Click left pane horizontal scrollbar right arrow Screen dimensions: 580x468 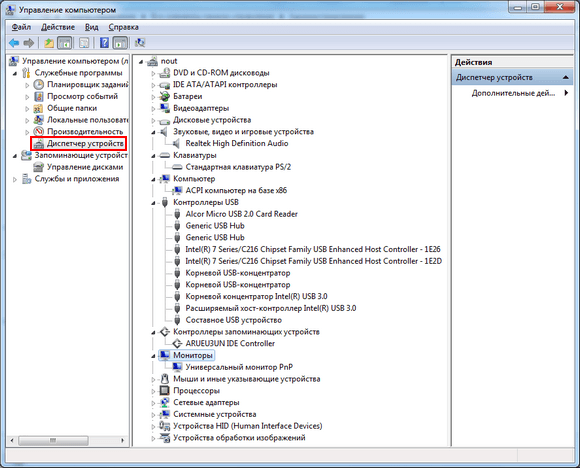(x=122, y=441)
